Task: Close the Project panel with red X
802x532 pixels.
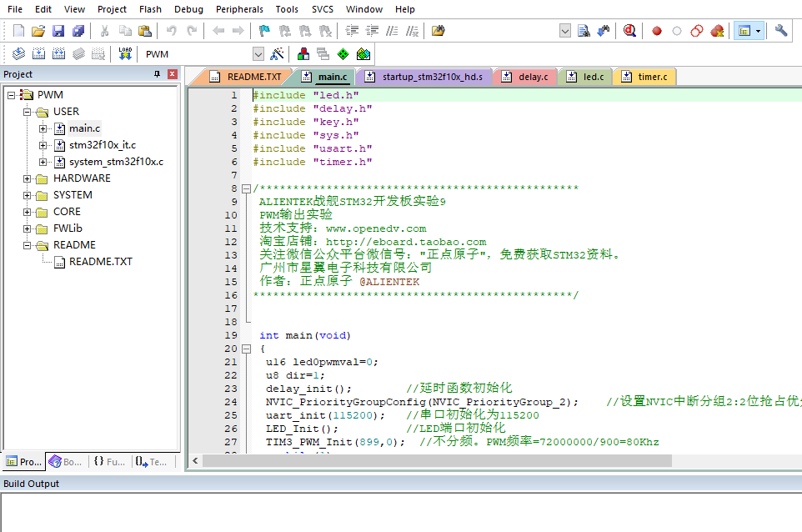Action: point(173,74)
